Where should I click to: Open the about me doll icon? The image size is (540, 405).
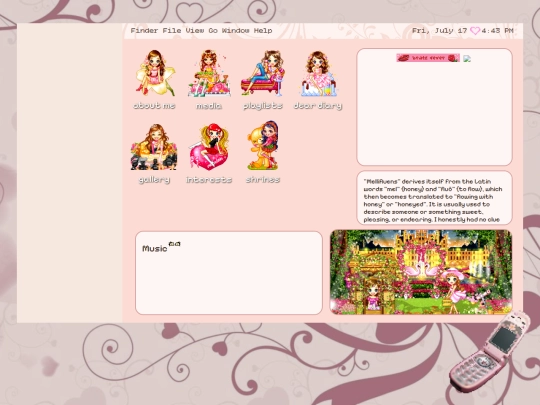[155, 73]
